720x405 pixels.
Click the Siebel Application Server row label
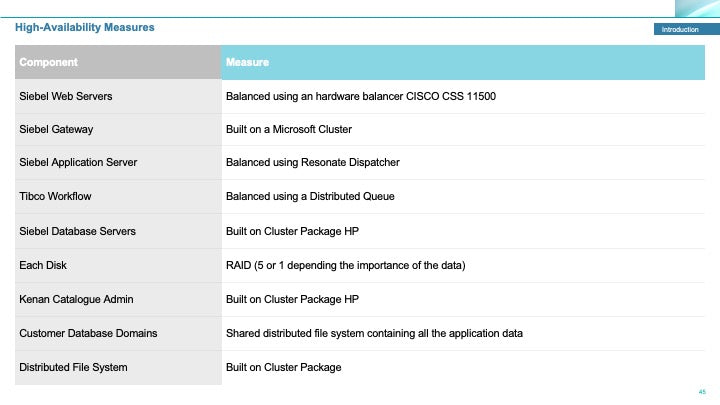(78, 163)
